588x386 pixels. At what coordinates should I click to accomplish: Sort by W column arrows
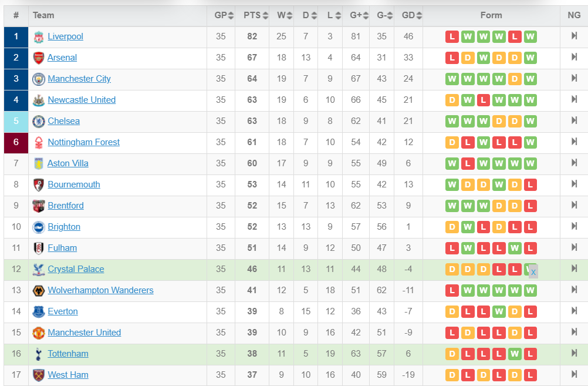pyautogui.click(x=289, y=15)
